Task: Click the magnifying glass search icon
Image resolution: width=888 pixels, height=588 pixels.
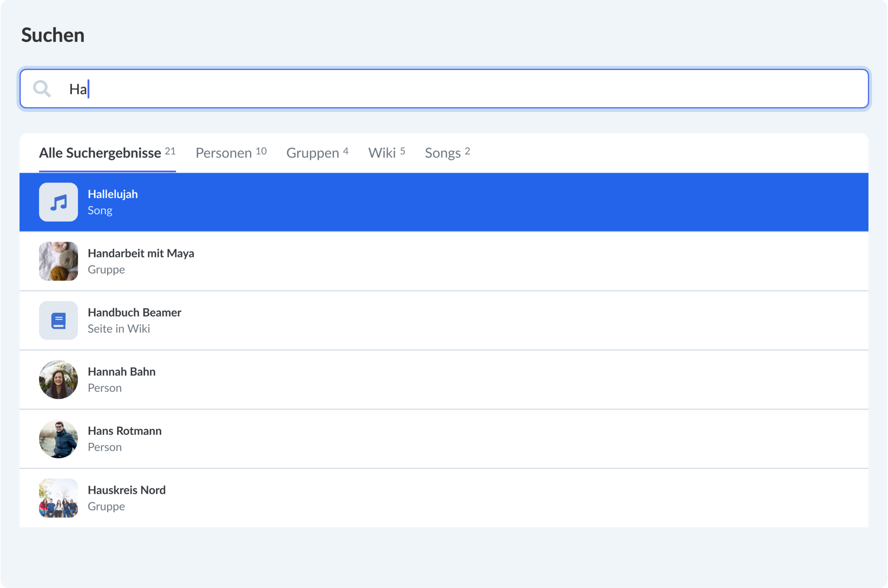Action: coord(42,89)
